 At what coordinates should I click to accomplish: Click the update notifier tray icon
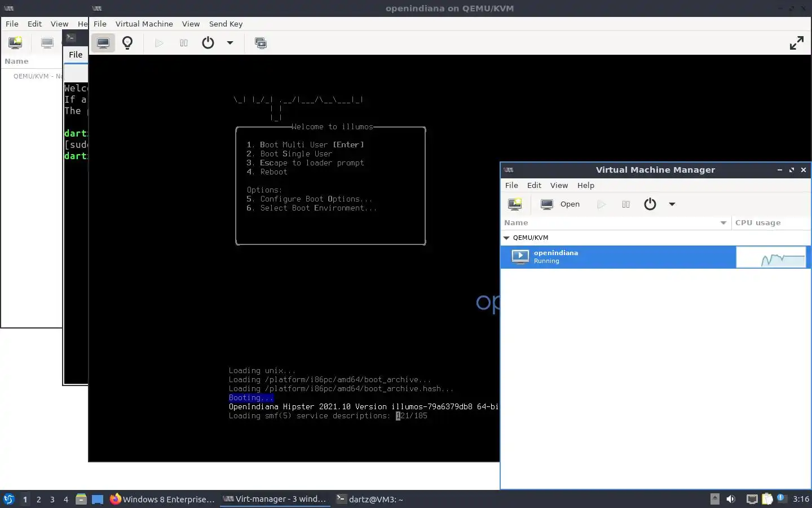click(x=781, y=498)
